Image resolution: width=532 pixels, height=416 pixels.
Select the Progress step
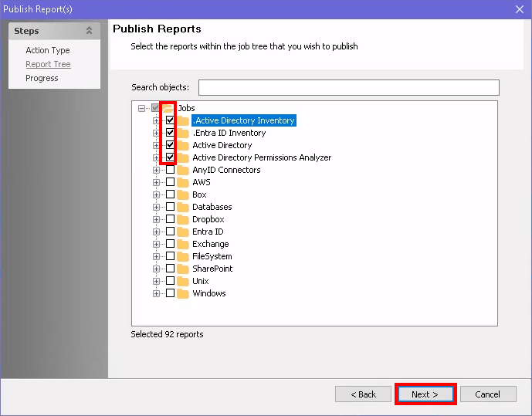pos(42,78)
